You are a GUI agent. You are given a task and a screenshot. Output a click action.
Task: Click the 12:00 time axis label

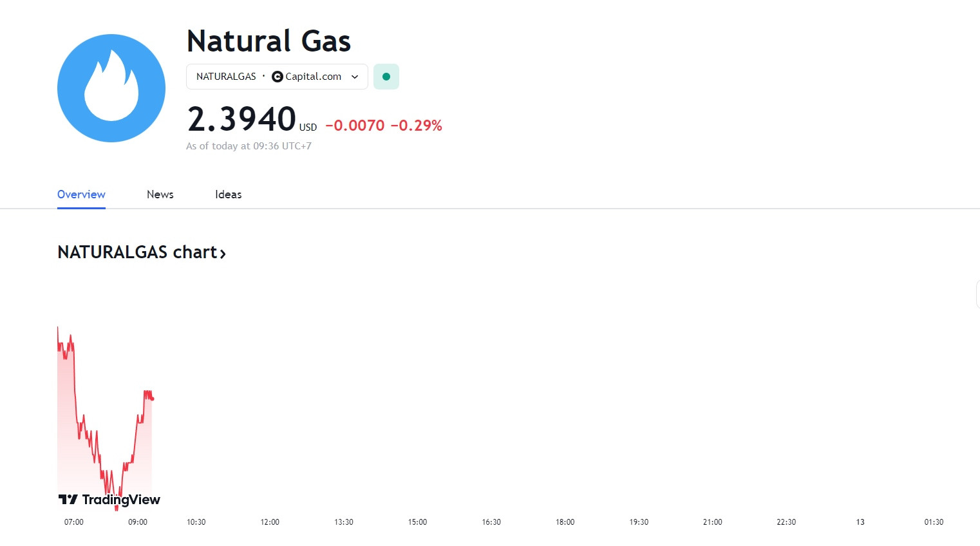click(x=270, y=522)
